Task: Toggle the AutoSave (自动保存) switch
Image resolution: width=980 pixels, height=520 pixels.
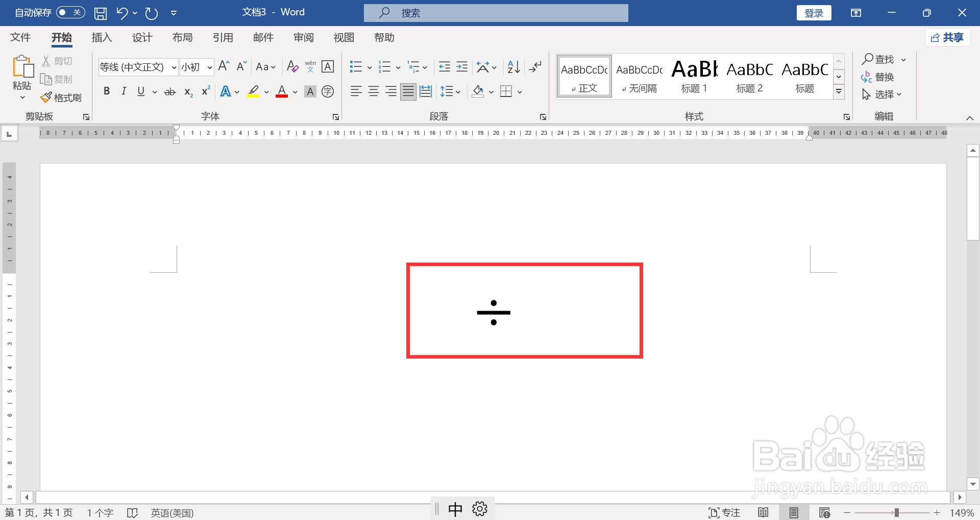Action: [x=70, y=12]
